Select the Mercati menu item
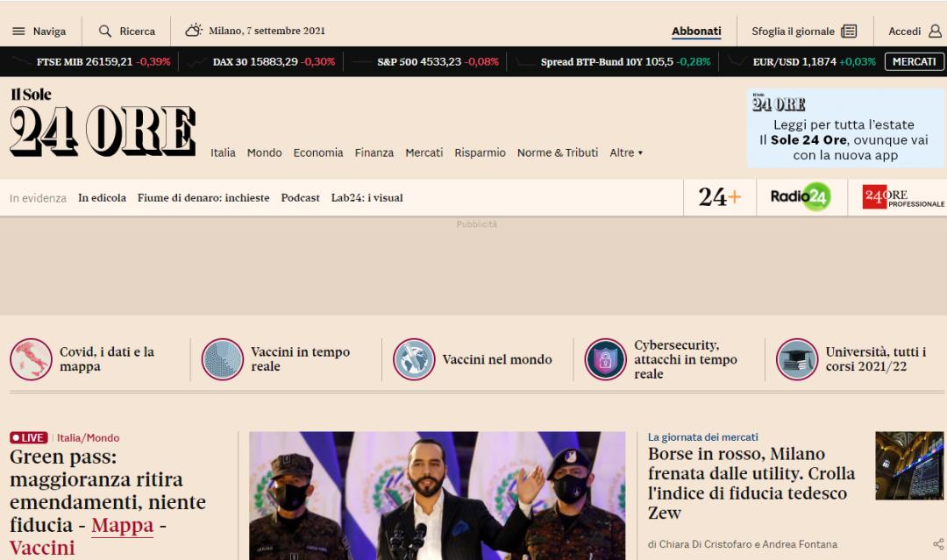Image resolution: width=947 pixels, height=560 pixels. pyautogui.click(x=424, y=152)
